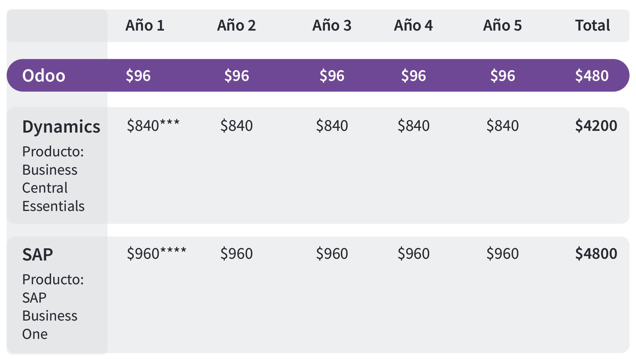Select the Dynamics total $4200
This screenshot has height=364, width=636.
click(x=596, y=125)
